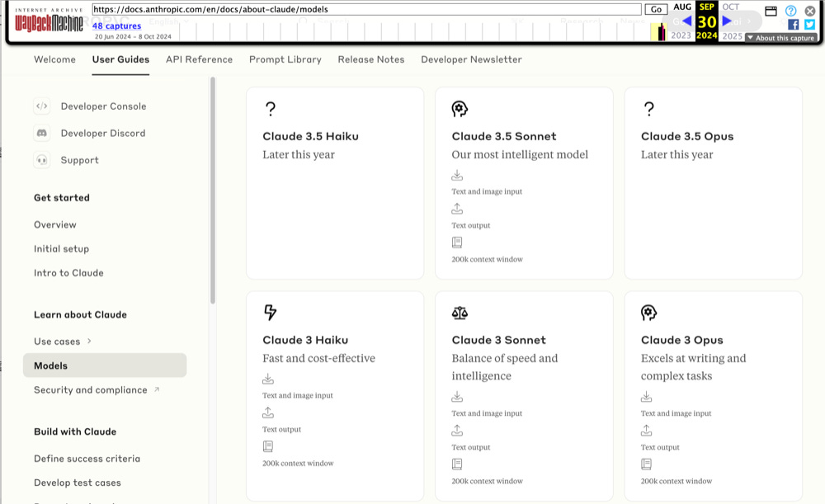Screen dimensions: 825x504
Task: Click the brain gear icon on Claude 3.5 Sonnet card
Action: tap(460, 109)
